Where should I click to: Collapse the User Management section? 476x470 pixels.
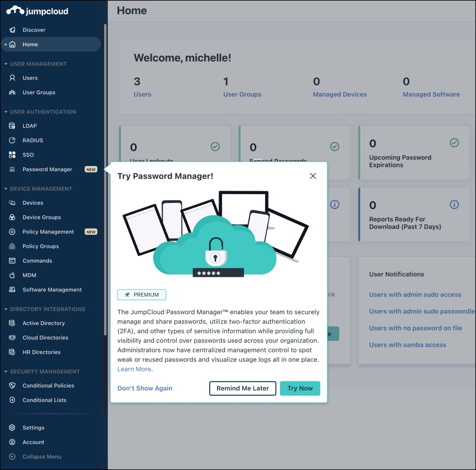click(x=5, y=64)
